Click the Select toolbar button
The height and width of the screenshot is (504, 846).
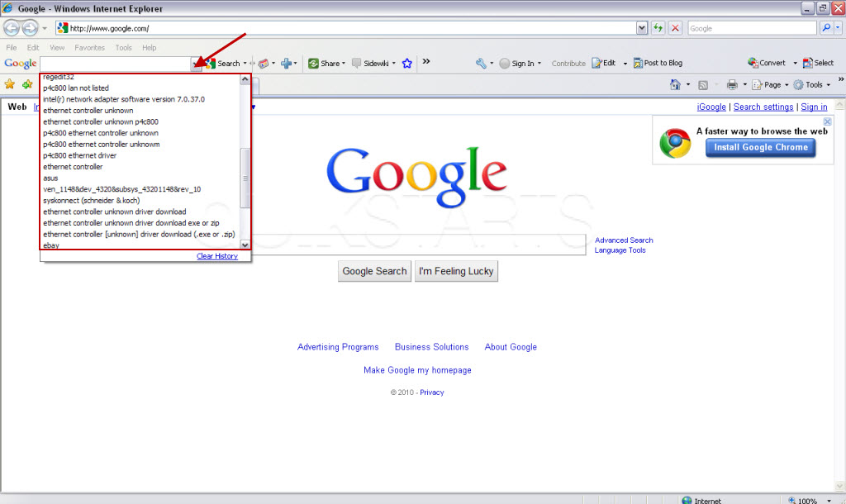click(818, 63)
